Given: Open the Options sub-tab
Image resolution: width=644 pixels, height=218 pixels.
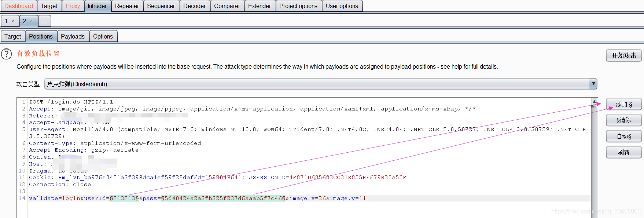Looking at the screenshot, I should pos(103,36).
